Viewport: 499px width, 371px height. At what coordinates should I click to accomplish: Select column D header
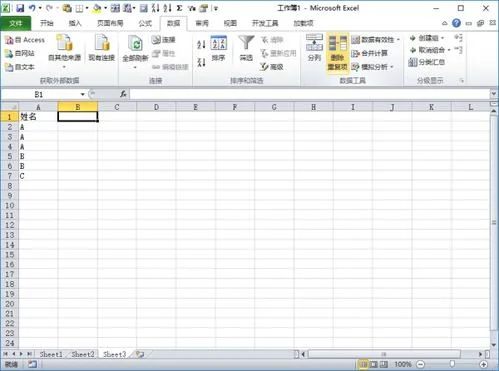(156, 107)
